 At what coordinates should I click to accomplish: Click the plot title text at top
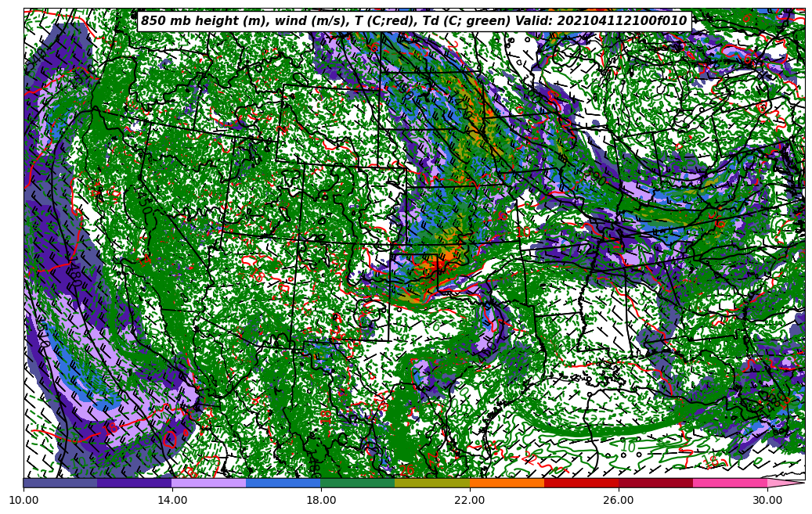[413, 21]
